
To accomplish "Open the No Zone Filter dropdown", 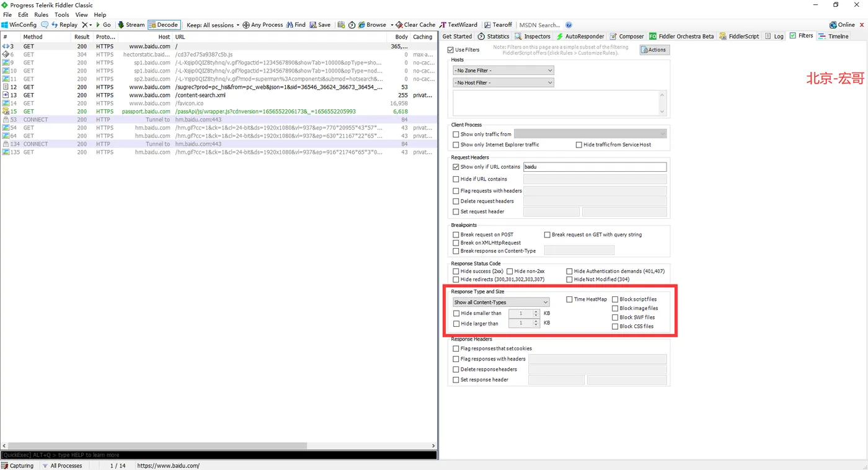I will click(503, 71).
